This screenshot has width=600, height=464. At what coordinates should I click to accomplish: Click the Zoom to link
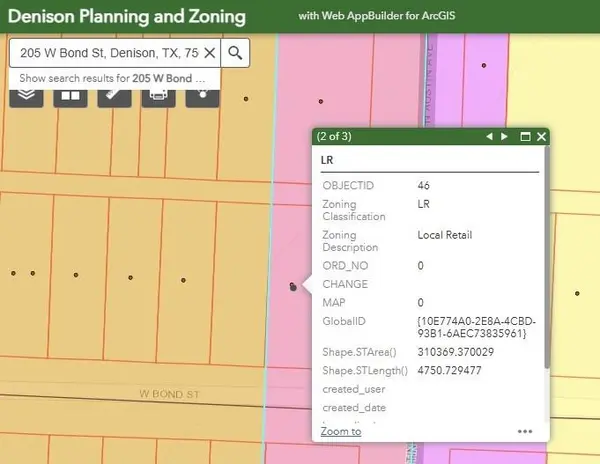[x=341, y=431]
